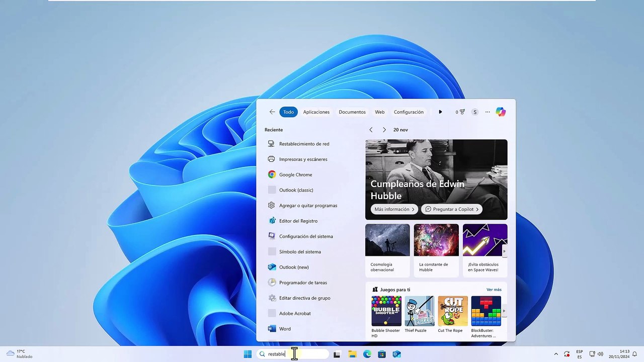Open Configuración del sistema icon
Viewport: 644px width, 362px height.
pyautogui.click(x=272, y=236)
